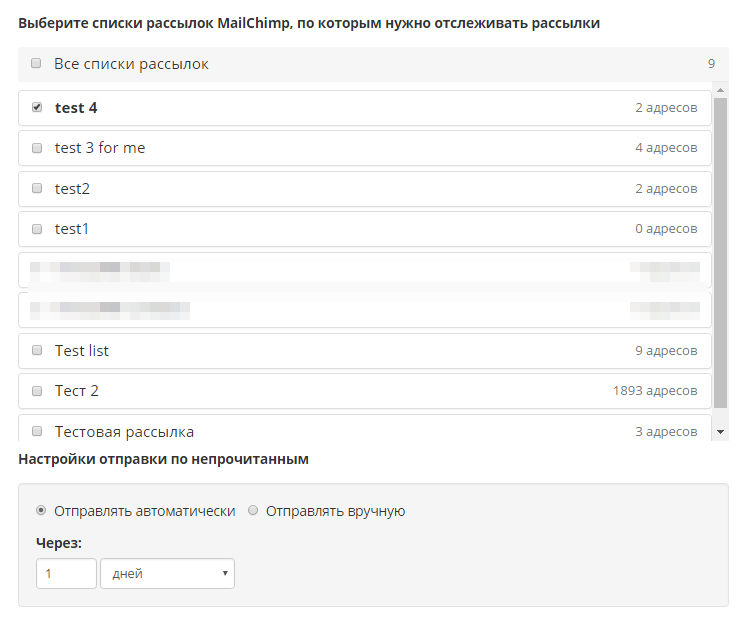746x622 pixels.
Task: Click the list scrollbar thumb
Action: point(721,250)
